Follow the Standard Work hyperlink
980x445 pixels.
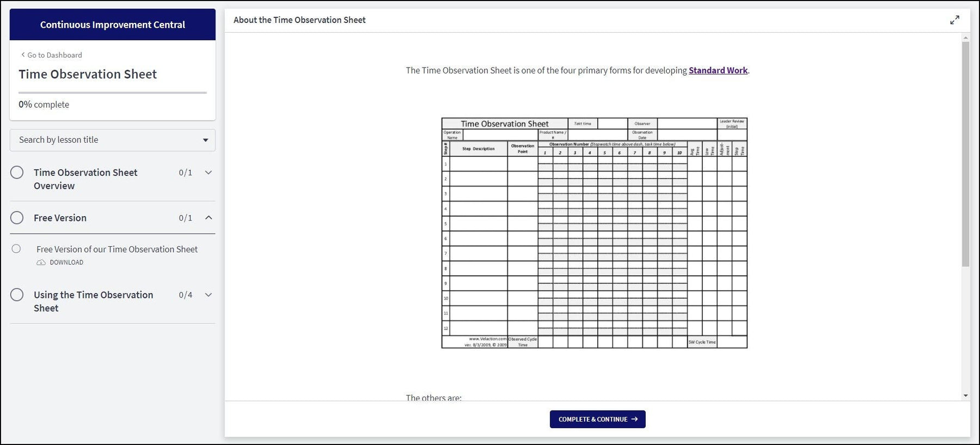[718, 70]
